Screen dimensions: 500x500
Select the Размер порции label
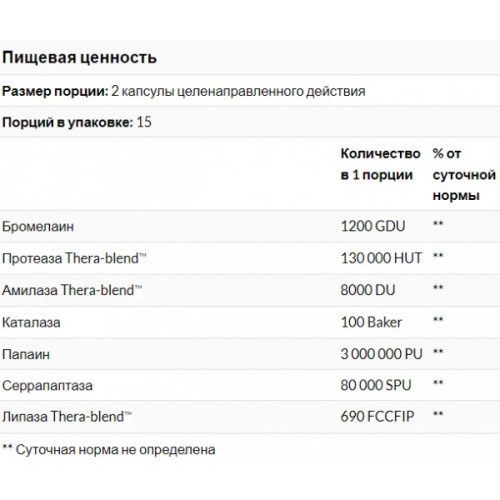pyautogui.click(x=55, y=91)
